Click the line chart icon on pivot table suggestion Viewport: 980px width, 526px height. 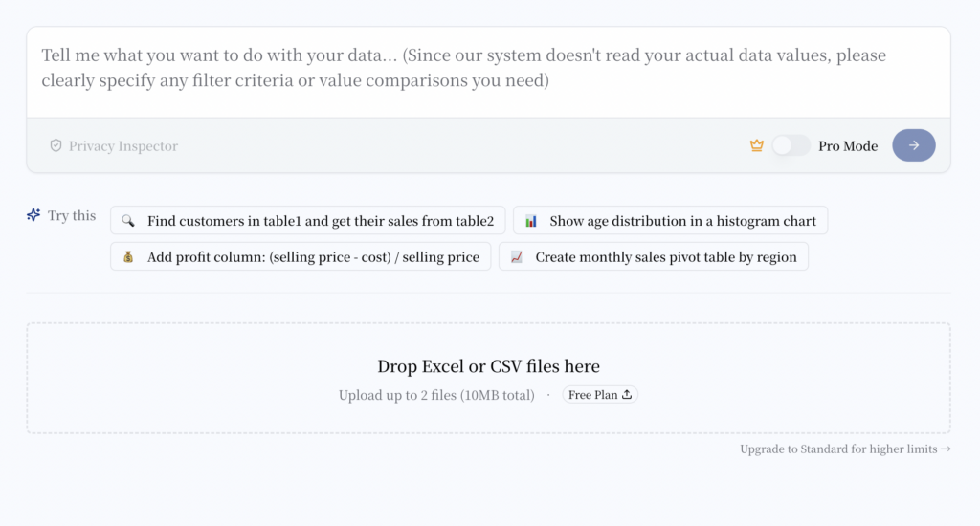(x=516, y=256)
